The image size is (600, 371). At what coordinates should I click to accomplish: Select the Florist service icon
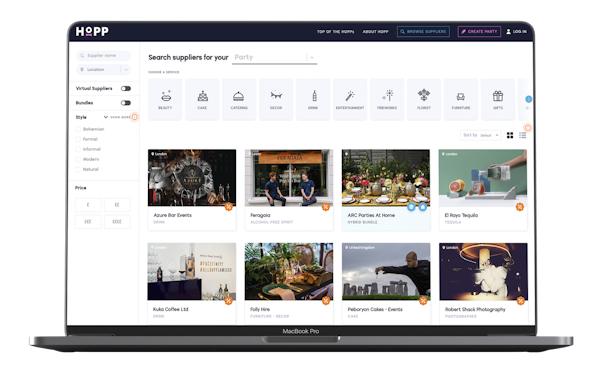pos(424,95)
